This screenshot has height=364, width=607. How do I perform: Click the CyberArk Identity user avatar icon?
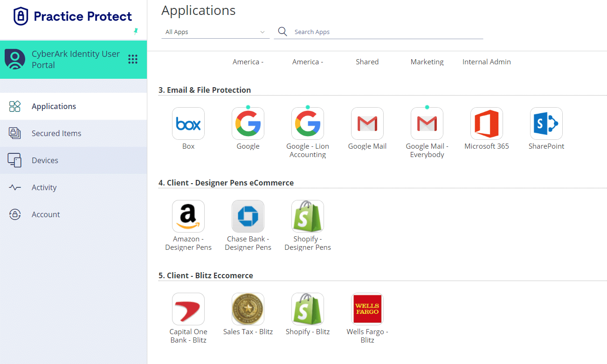coord(15,59)
